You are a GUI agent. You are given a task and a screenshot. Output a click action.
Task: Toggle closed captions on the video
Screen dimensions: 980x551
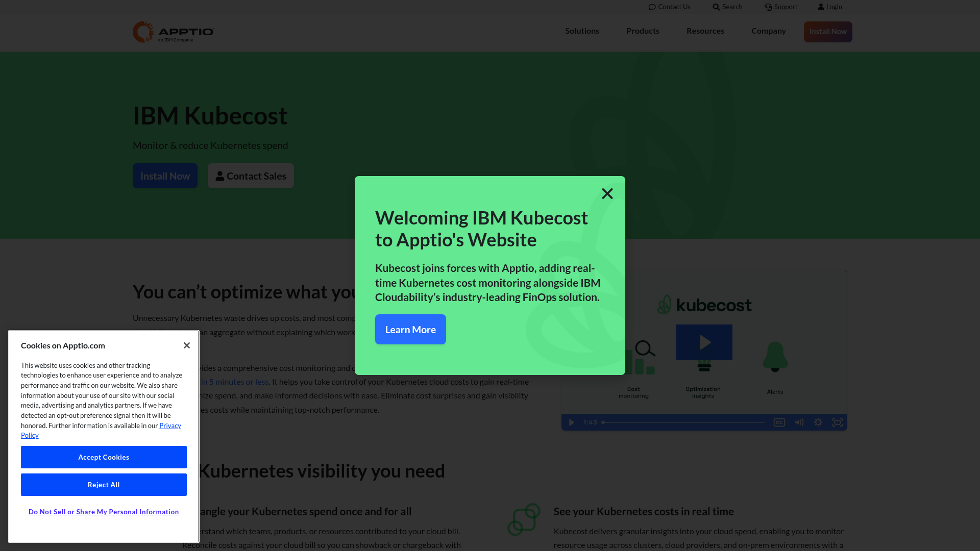pyautogui.click(x=779, y=422)
